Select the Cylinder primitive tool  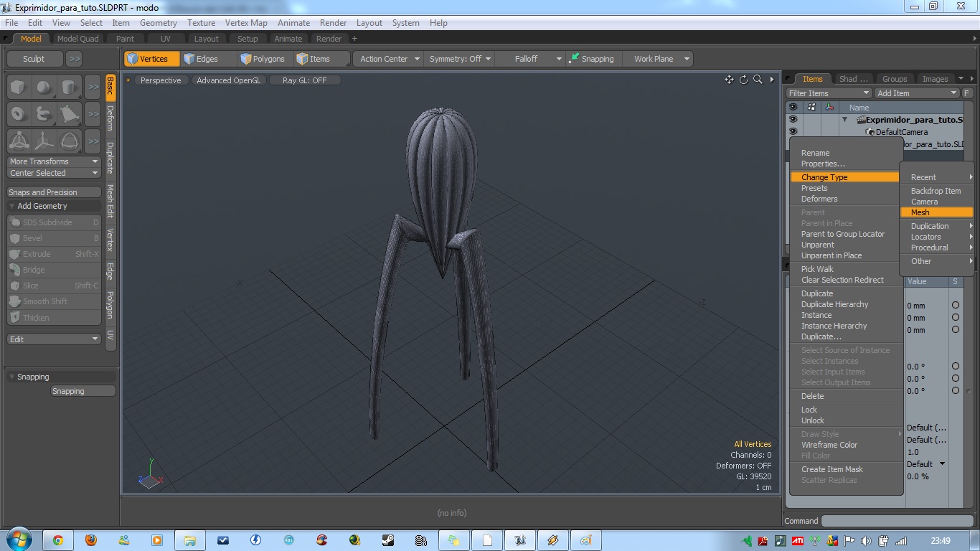69,88
